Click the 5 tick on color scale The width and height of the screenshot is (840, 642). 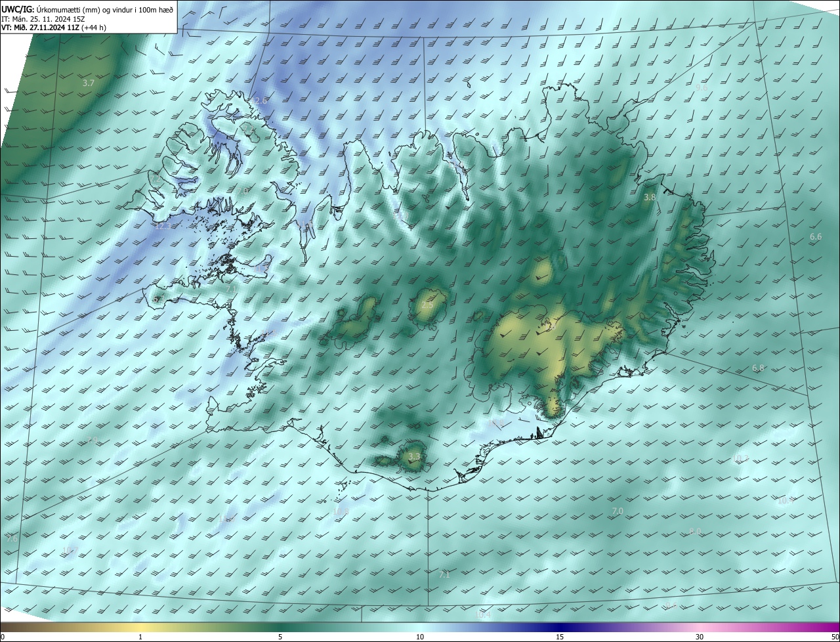[280, 637]
